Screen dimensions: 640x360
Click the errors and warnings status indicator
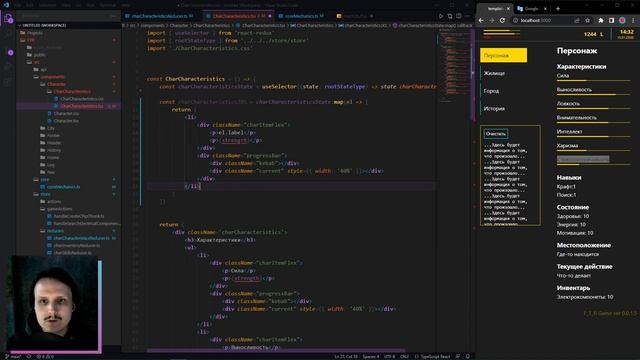pos(45,356)
